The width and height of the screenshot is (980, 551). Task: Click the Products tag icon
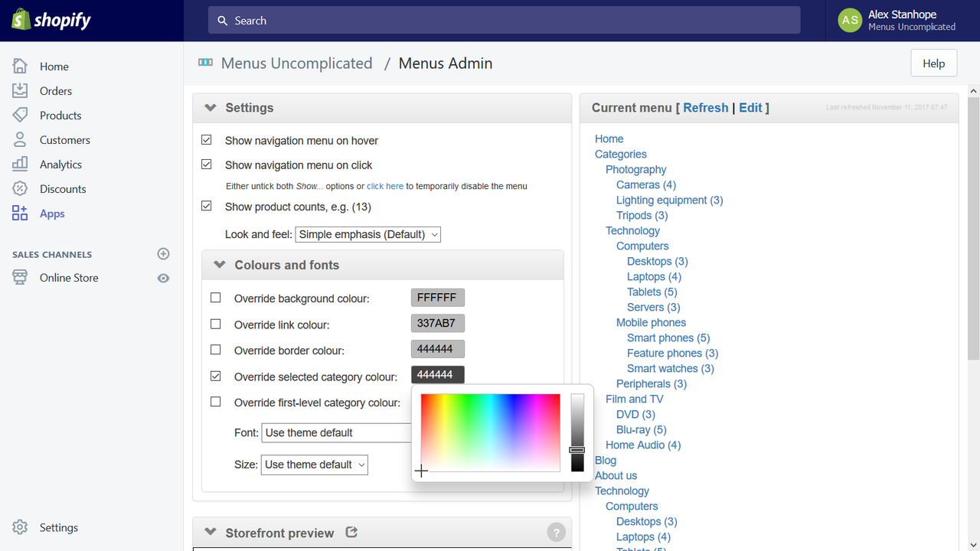[20, 115]
